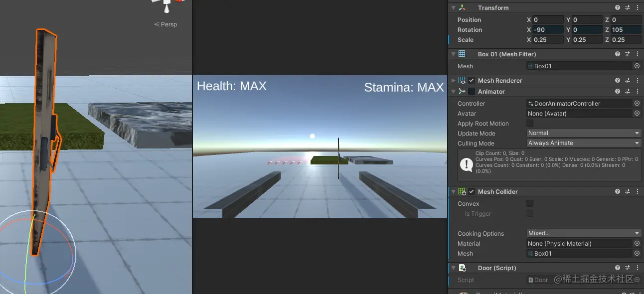Open the Culling Mode dropdown
The image size is (644, 294).
[x=584, y=143]
